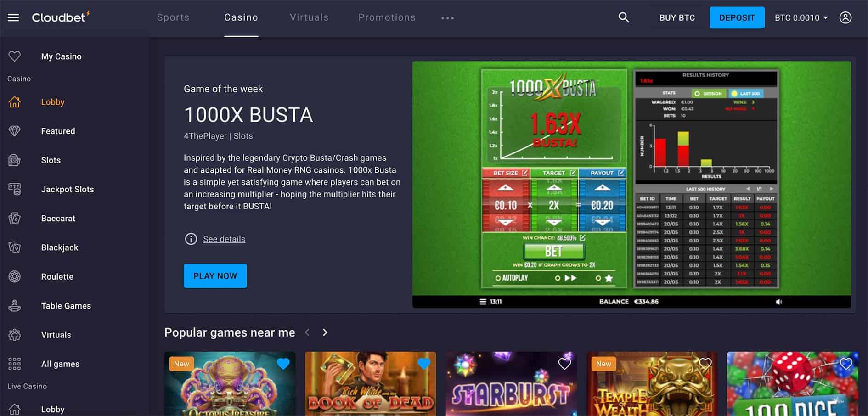Click the search magnifier icon
Screen dimensions: 868x416
(x=623, y=17)
